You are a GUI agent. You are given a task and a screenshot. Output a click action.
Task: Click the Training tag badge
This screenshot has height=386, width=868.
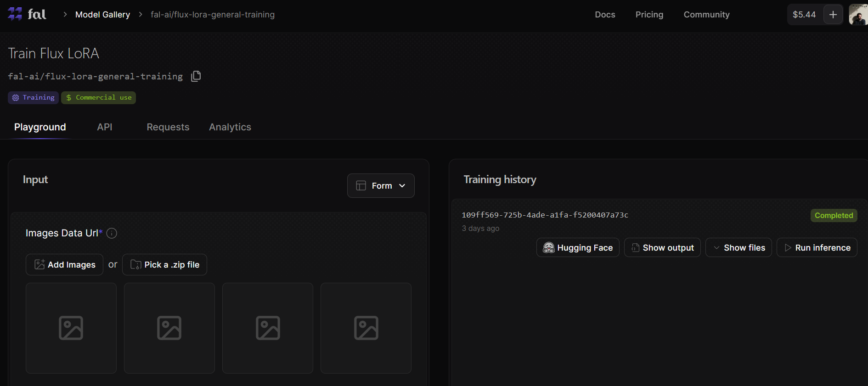(33, 98)
